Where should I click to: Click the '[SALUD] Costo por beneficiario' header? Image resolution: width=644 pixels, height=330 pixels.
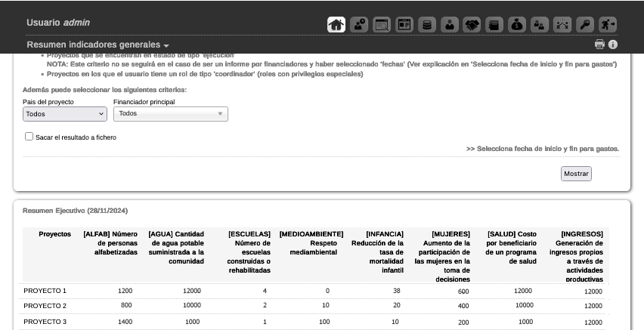tap(511, 248)
